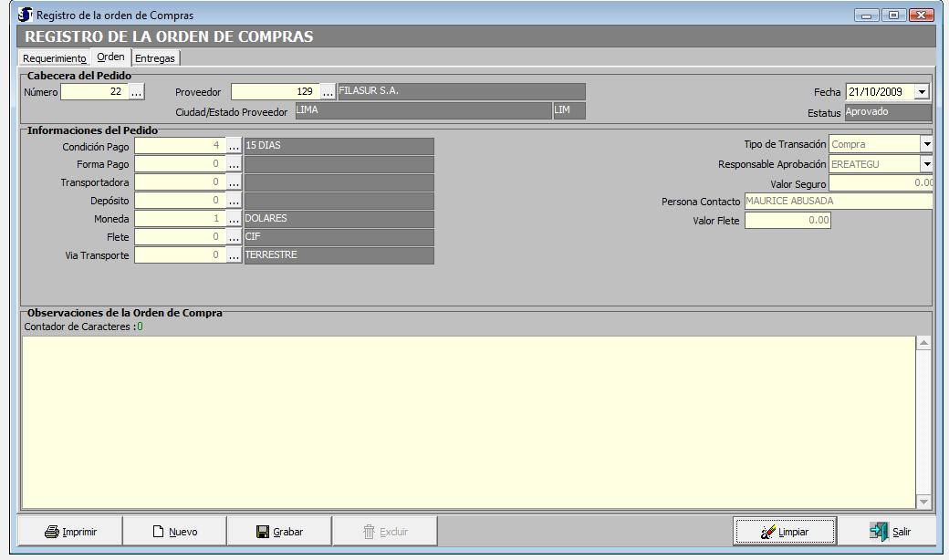This screenshot has height=560, width=949.
Task: Open Flete lookup ellipsis button
Action: (235, 237)
